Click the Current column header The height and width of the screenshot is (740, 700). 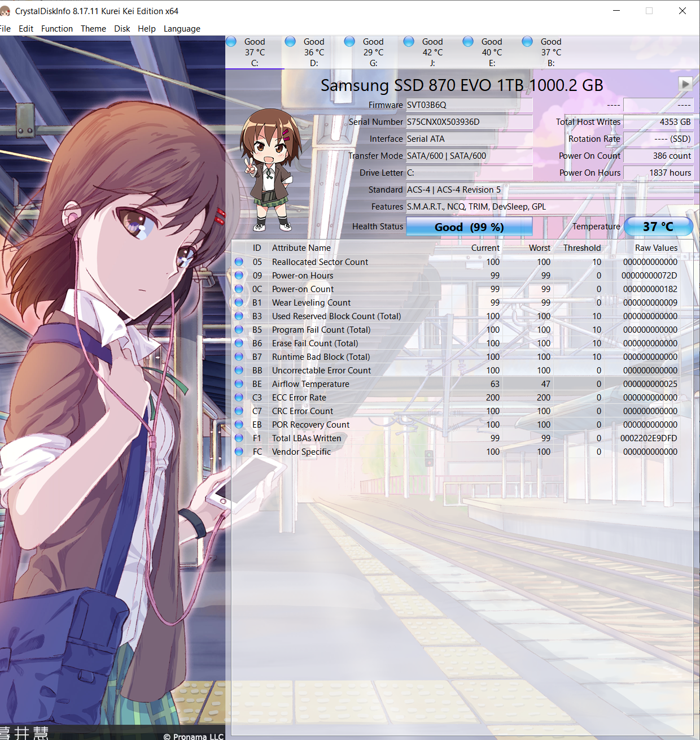tap(485, 248)
